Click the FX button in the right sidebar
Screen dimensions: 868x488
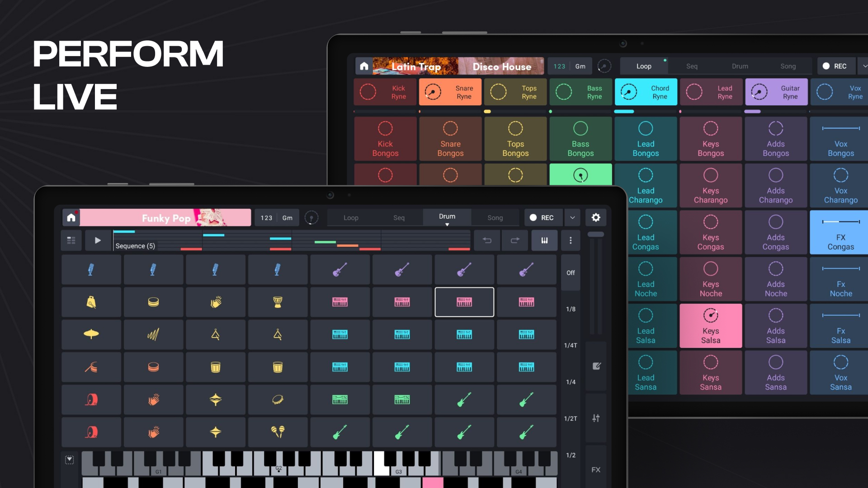596,469
